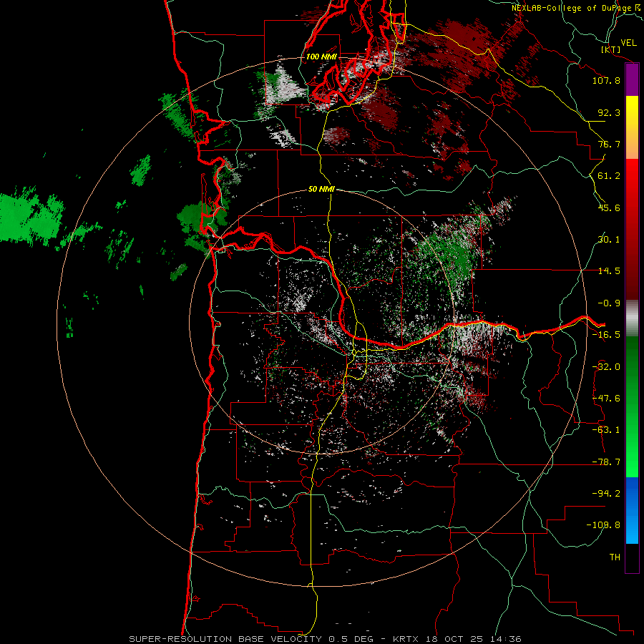Click the [KT] units label
The width and height of the screenshot is (644, 644).
[x=611, y=49]
